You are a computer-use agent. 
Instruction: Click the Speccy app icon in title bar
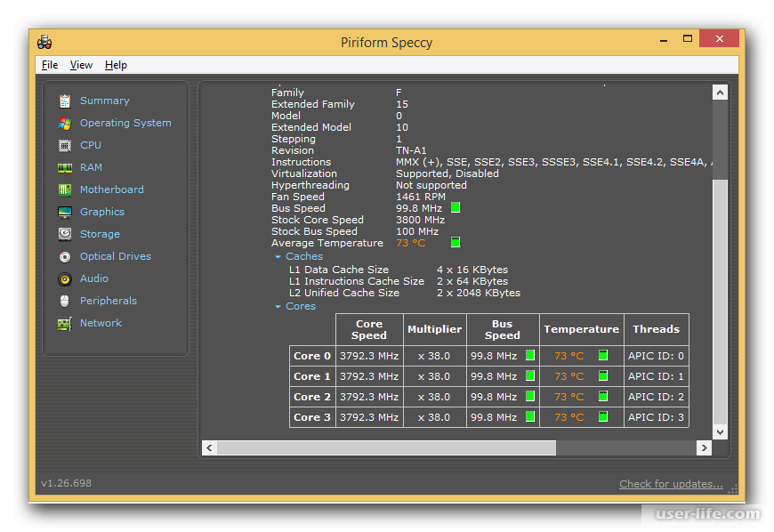click(44, 43)
